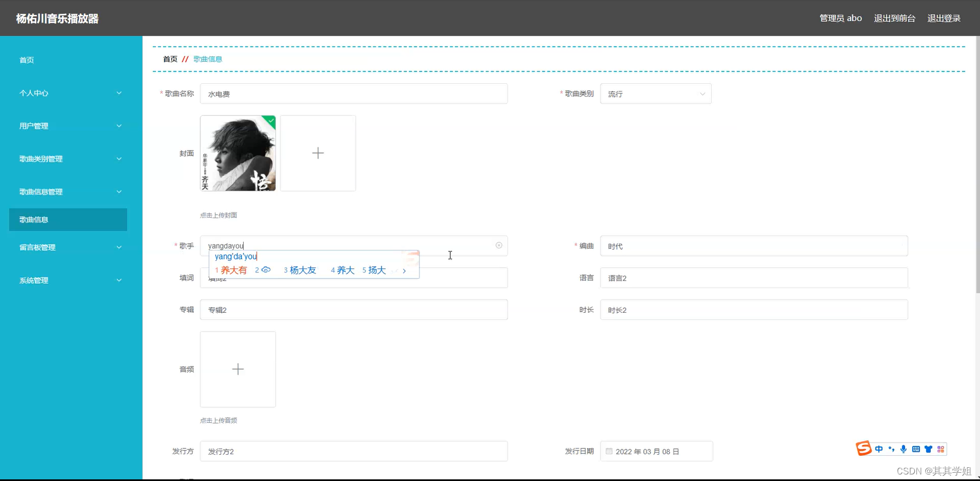Click 首页 breadcrumb link
This screenshot has height=481, width=980.
pos(170,59)
